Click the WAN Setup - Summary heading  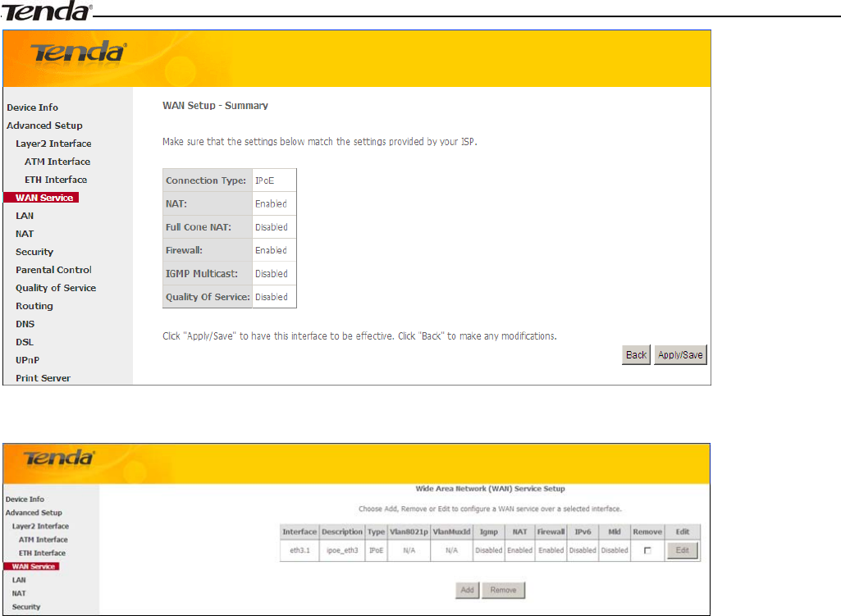[x=215, y=106]
